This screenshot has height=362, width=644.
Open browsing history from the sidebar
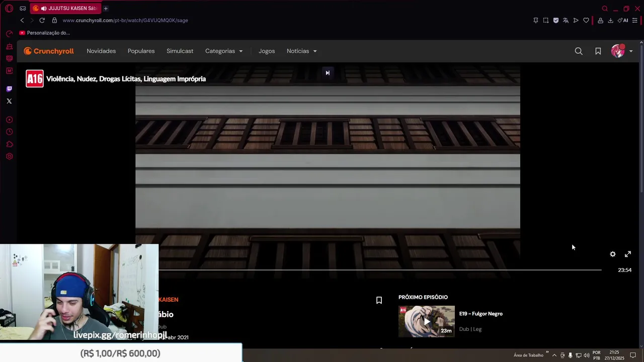9,132
